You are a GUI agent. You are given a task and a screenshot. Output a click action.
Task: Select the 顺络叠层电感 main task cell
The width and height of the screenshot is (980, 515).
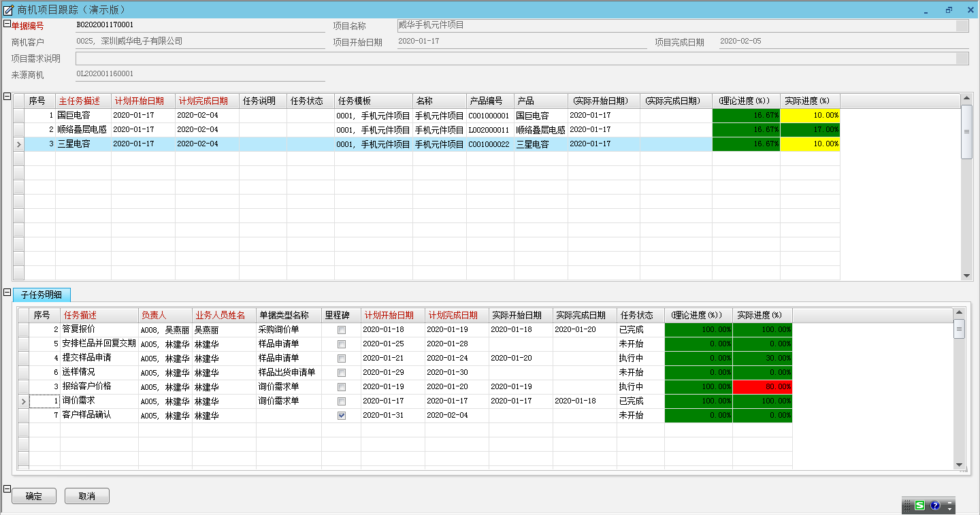click(83, 129)
